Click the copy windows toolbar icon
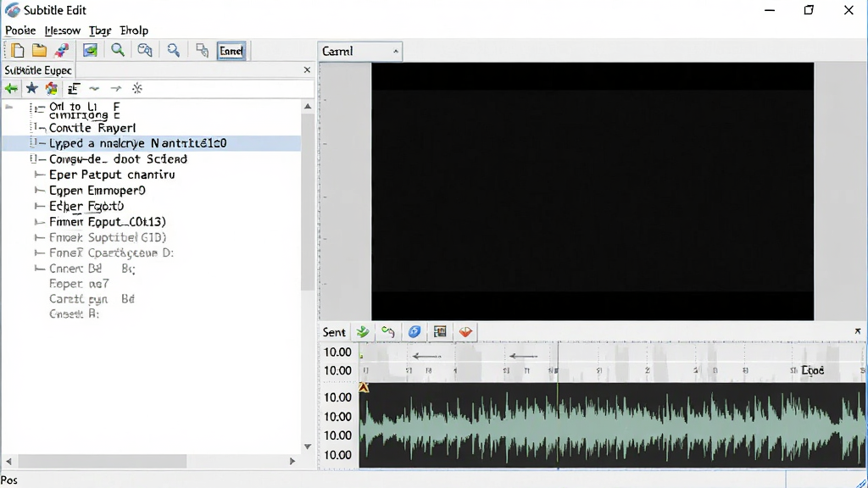868x488 pixels. click(202, 50)
